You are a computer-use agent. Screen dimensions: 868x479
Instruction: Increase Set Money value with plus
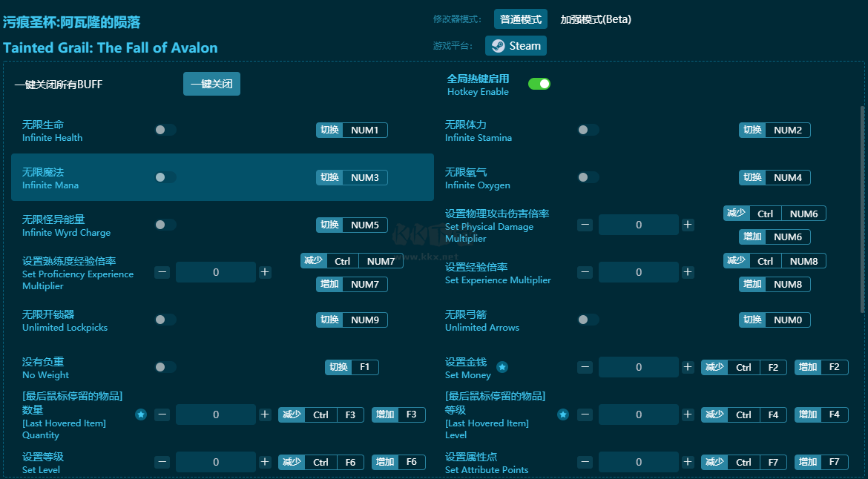688,367
